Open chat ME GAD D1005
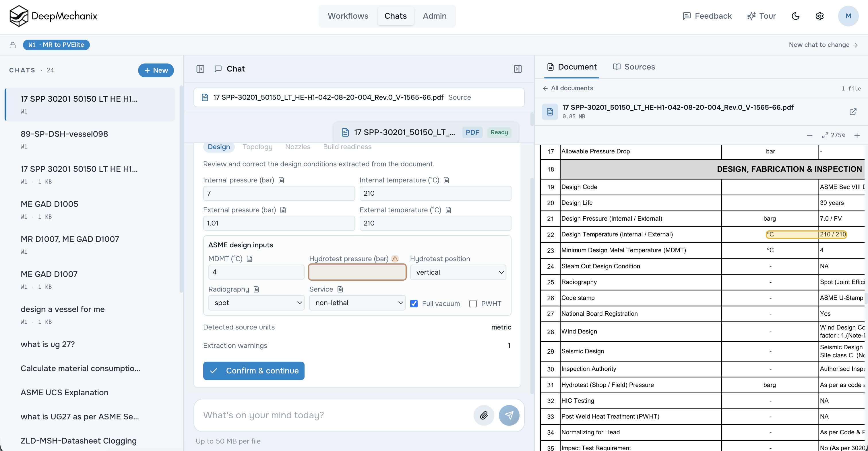 pyautogui.click(x=90, y=210)
